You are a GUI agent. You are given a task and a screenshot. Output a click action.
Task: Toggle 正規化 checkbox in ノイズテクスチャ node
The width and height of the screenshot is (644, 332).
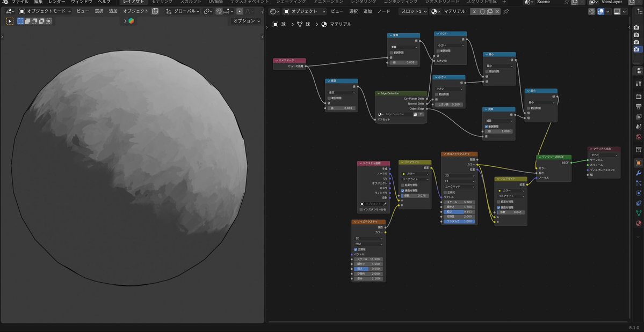356,249
